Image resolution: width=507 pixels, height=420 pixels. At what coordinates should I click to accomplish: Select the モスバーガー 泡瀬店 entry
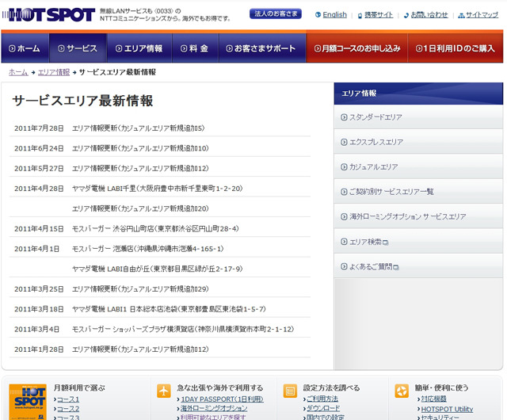tap(148, 249)
